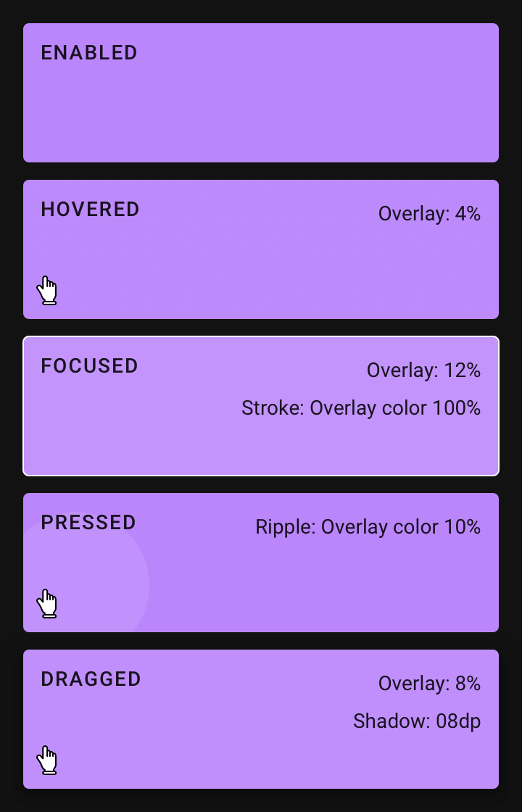Click the ENABLED state label
Viewport: 522px width, 812px height.
click(x=88, y=52)
